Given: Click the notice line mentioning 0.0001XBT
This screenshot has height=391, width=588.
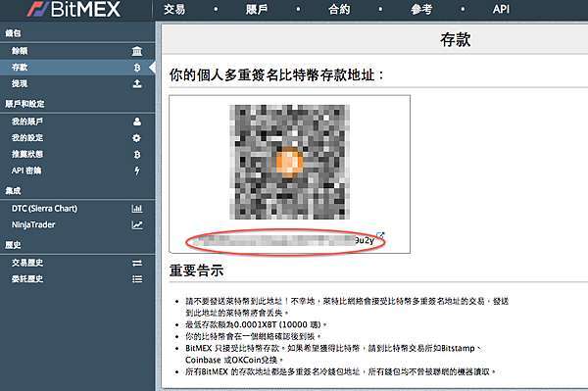Looking at the screenshot, I should [256, 324].
